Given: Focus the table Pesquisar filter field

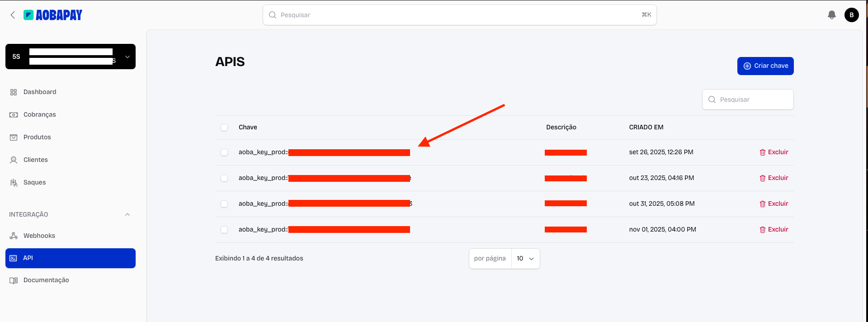Looking at the screenshot, I should 748,99.
